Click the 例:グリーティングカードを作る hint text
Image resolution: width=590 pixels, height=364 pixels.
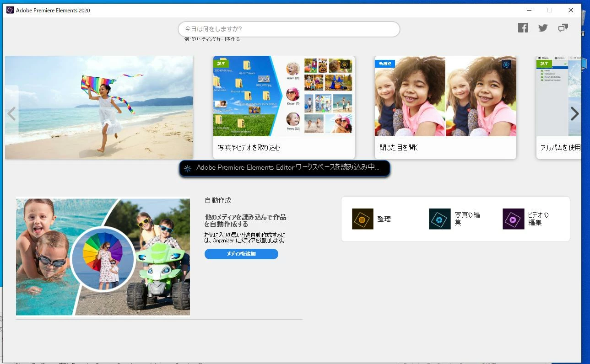(x=212, y=39)
